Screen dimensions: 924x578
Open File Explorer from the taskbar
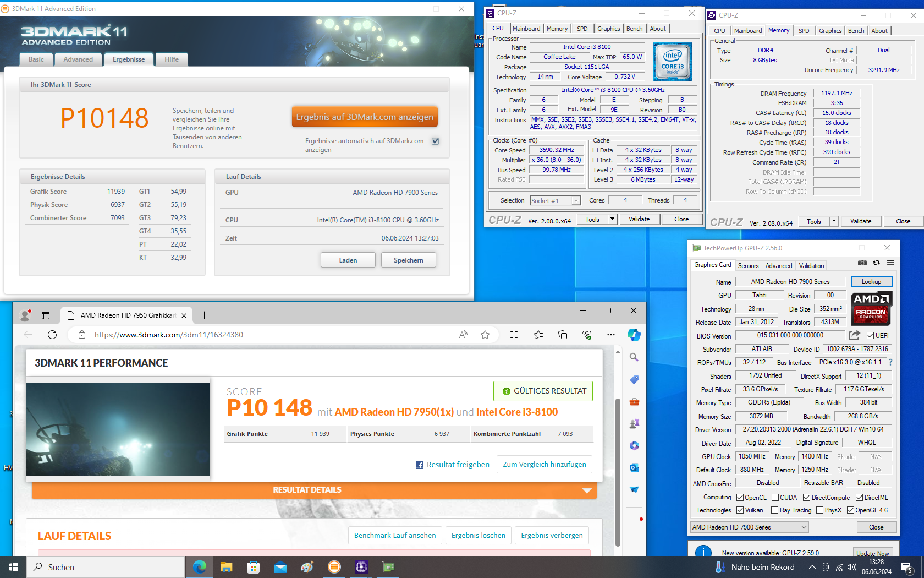pos(226,567)
